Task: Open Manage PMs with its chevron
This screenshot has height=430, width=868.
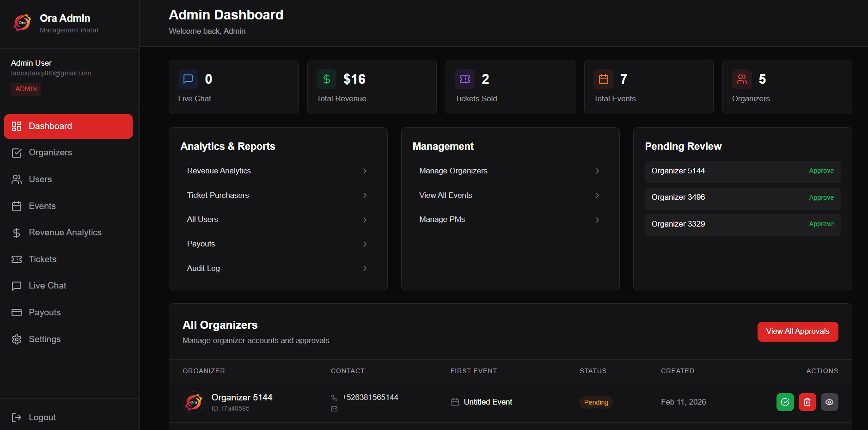Action: pyautogui.click(x=597, y=220)
